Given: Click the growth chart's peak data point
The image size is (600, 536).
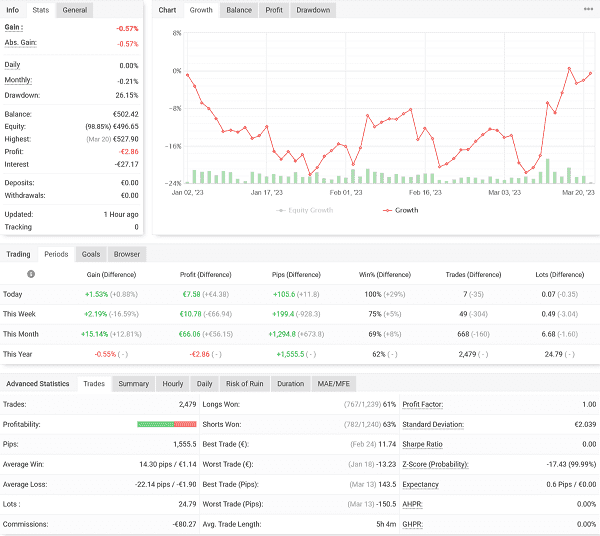Looking at the screenshot, I should click(x=569, y=68).
